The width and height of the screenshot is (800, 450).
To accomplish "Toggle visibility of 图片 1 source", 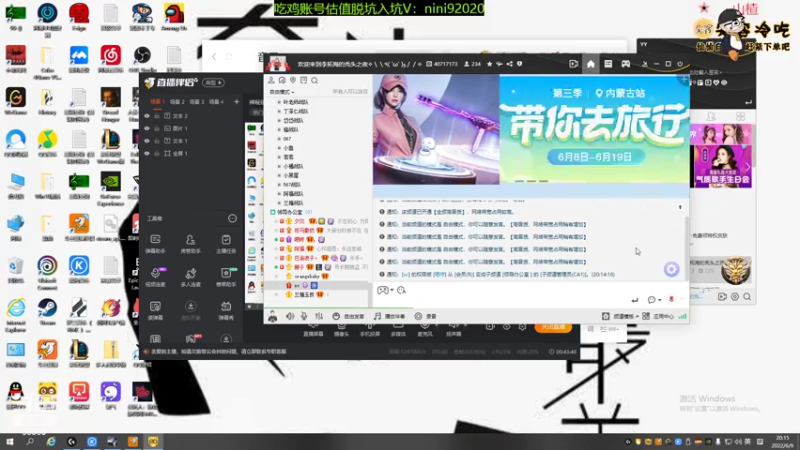I will pyautogui.click(x=147, y=129).
